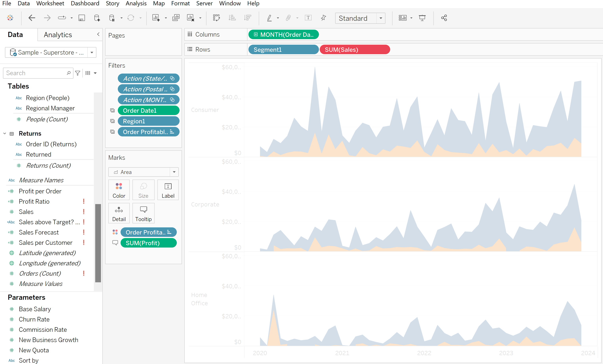The image size is (603, 364).
Task: Click the Clear Sheet toolbar icon
Action: [x=191, y=18]
